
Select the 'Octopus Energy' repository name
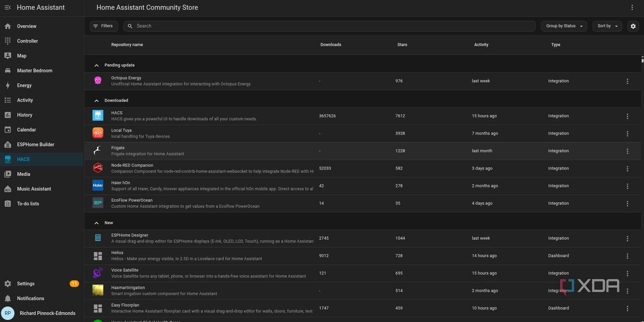click(x=126, y=78)
